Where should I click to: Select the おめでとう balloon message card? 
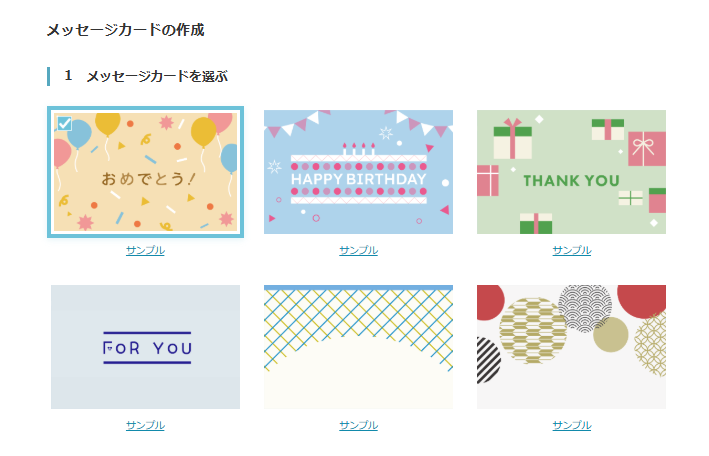[146, 172]
